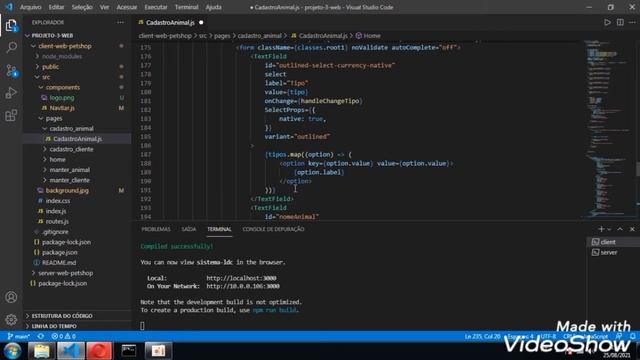Click the Ln 235, Col 20 status item
Screen dimensions: 640x360
tap(482, 336)
